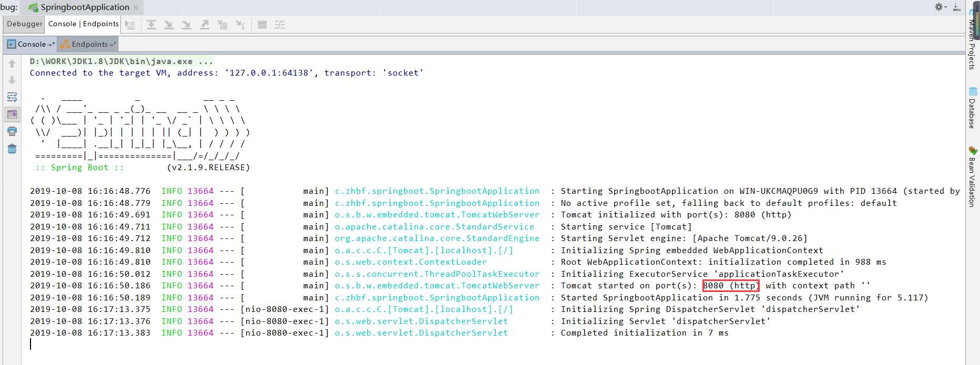The height and width of the screenshot is (365, 980).
Task: Click 'Starting Servlet engine: [Apache Tomcat/9.0.26]' message
Action: pos(683,238)
